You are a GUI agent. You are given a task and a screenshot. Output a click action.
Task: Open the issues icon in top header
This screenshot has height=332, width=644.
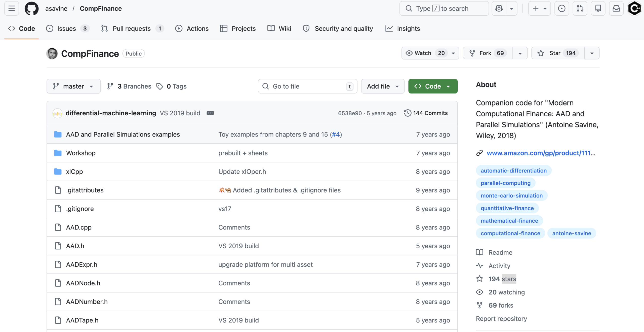tap(561, 9)
